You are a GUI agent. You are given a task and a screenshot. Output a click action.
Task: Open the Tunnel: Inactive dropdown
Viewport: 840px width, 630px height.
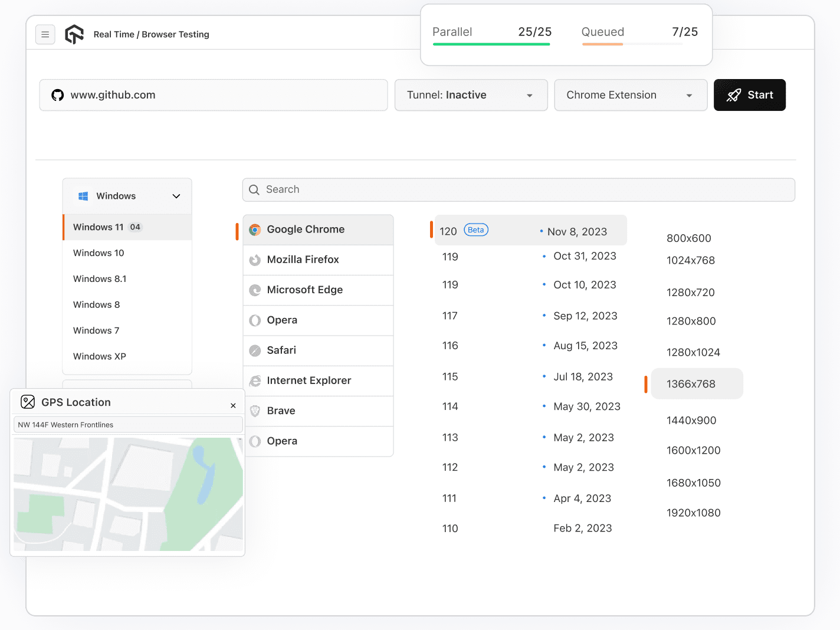[470, 95]
